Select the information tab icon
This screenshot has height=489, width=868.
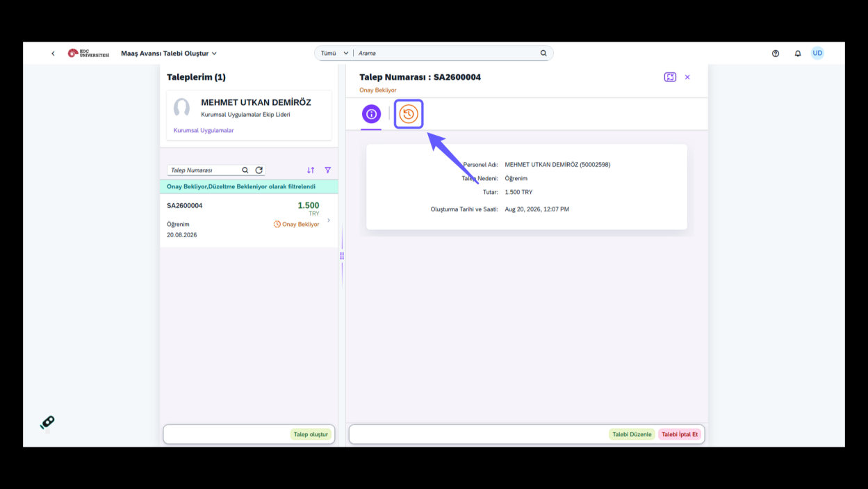371,114
